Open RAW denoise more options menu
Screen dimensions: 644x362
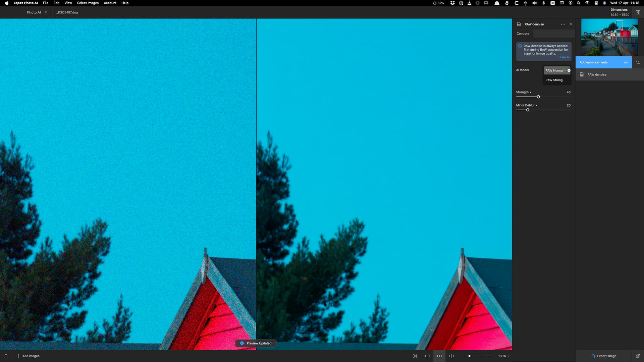click(563, 24)
